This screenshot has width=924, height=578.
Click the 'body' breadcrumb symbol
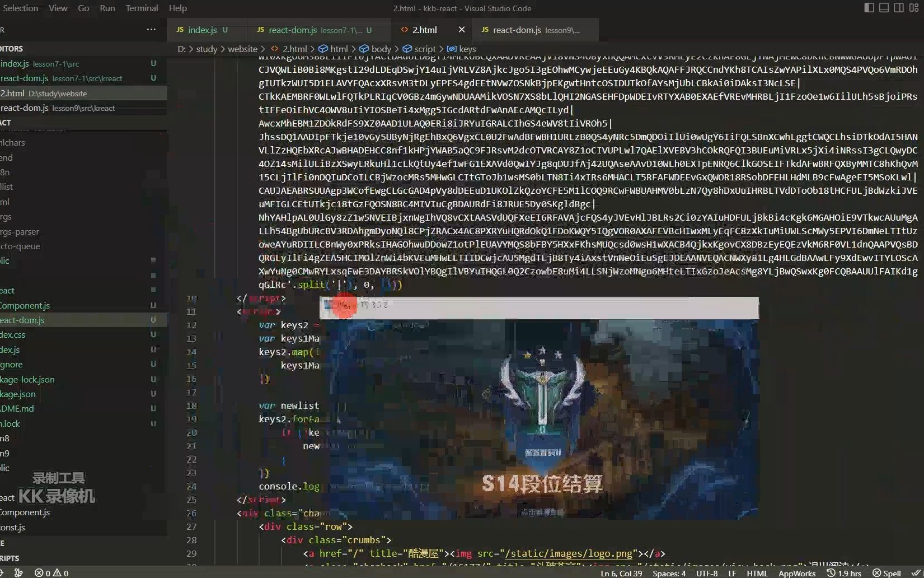(376, 49)
